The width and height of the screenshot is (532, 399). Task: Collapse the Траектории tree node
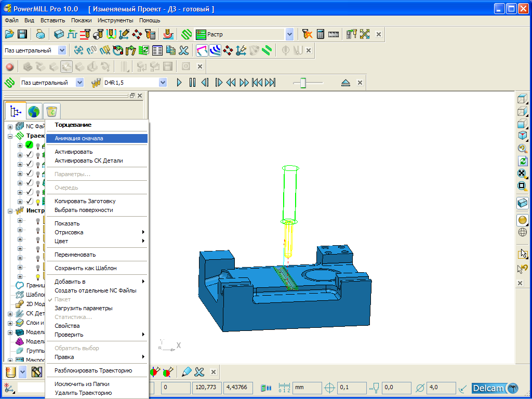10,136
